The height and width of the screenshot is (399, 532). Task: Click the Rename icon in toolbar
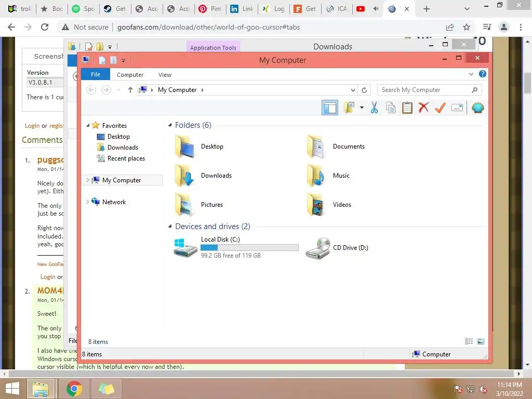[457, 108]
